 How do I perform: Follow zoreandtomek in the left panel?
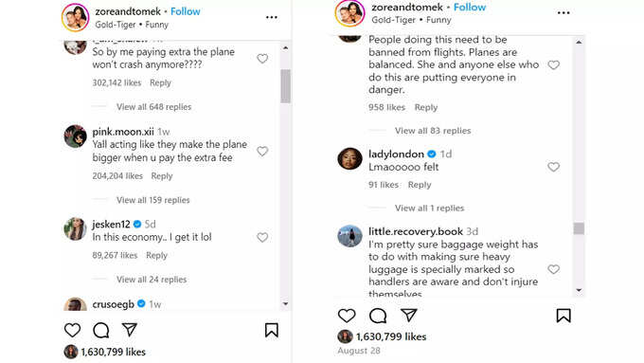coord(186,11)
